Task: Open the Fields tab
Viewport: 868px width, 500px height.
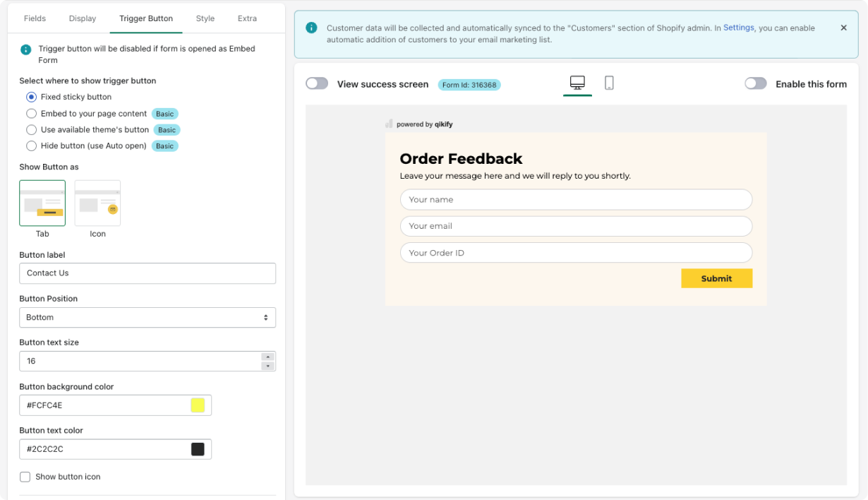Action: (35, 18)
